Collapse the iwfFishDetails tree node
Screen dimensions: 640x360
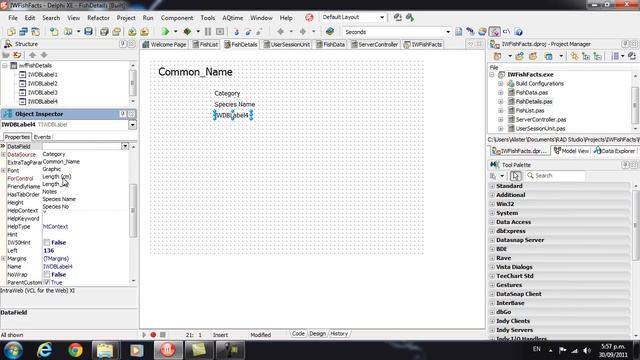(x=5, y=65)
